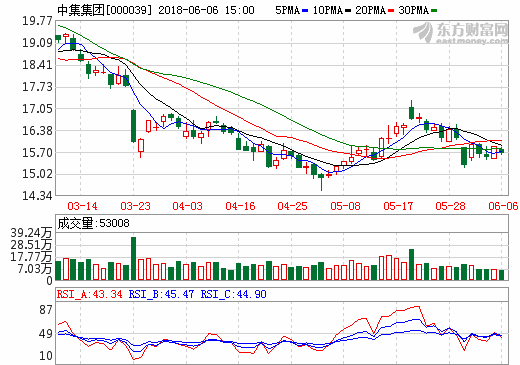The image size is (520, 365).
Task: Click the 15.02 price axis label
Action: (x=37, y=174)
